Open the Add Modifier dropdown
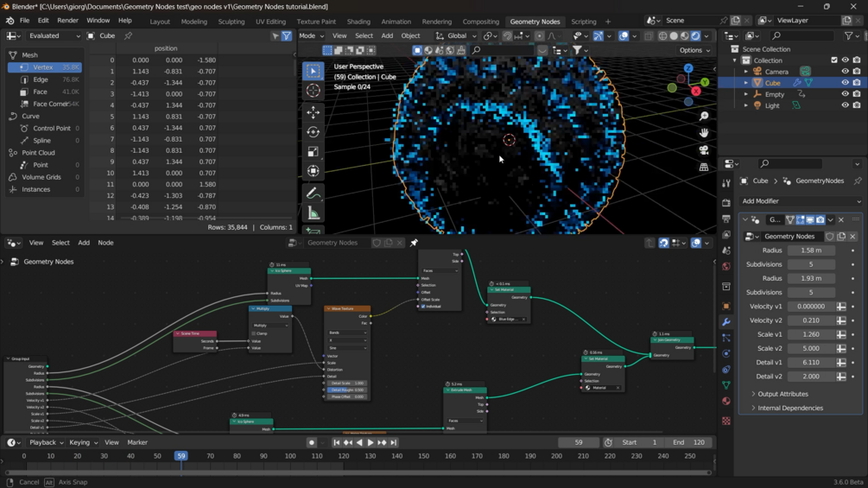This screenshot has height=488, width=868. [801, 201]
